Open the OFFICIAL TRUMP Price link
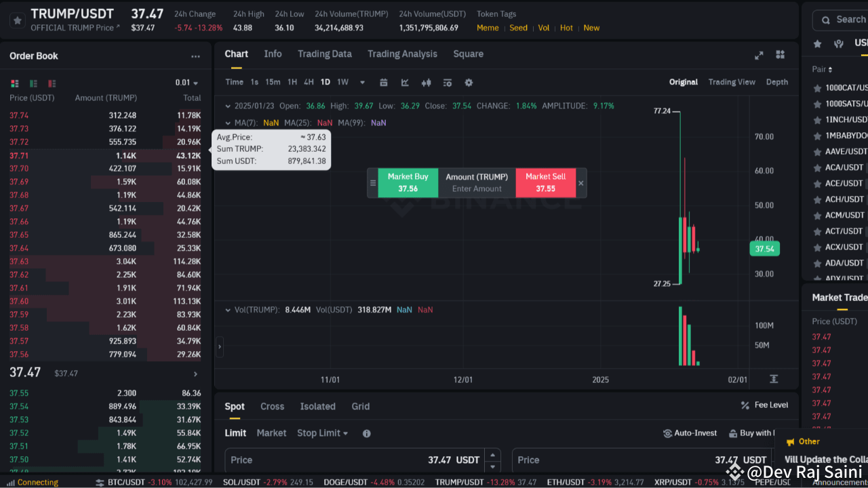Image resolution: width=868 pixels, height=488 pixels. pyautogui.click(x=75, y=28)
